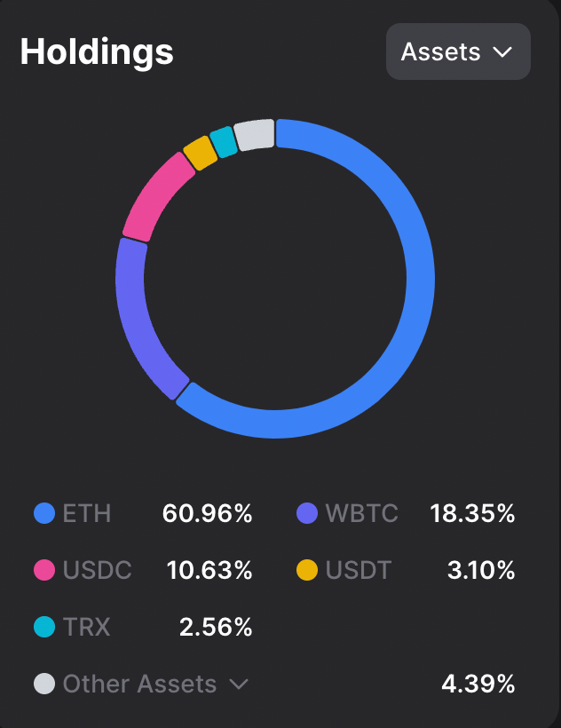Image resolution: width=561 pixels, height=728 pixels.
Task: Open the Assets dropdown menu
Action: coord(457,51)
